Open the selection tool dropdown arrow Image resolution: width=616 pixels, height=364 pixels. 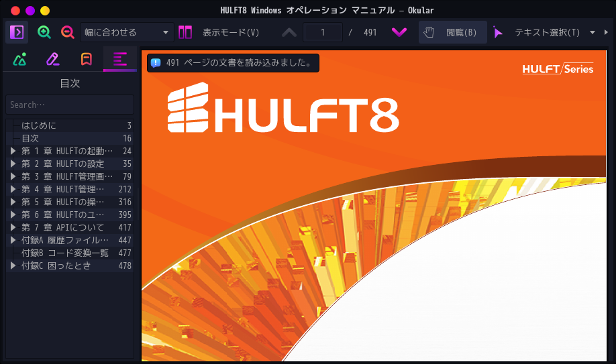[x=593, y=32]
